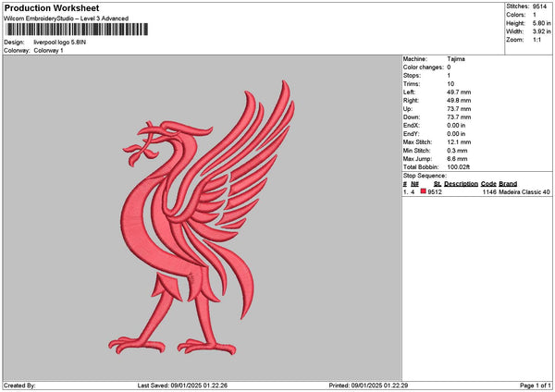
Task: Click the Max Jump value '6.6 mm'
Action: [x=457, y=159]
